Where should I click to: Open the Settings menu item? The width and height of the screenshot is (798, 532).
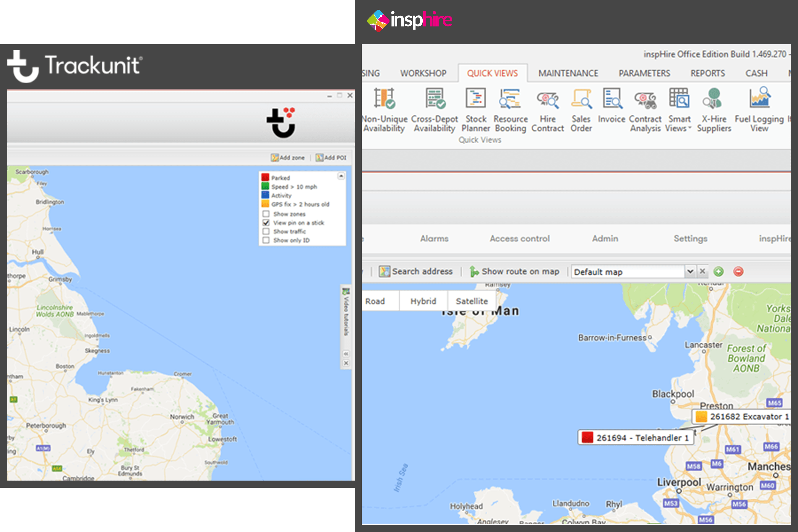(690, 239)
